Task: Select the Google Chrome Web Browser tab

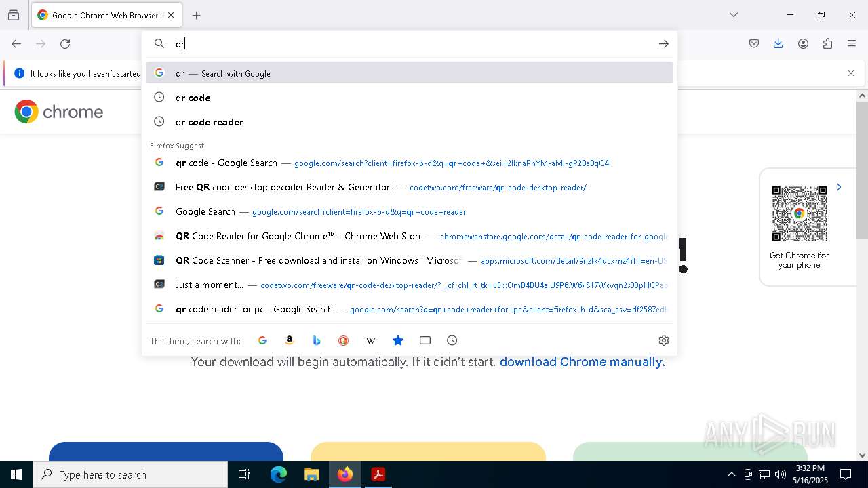Action: click(106, 15)
